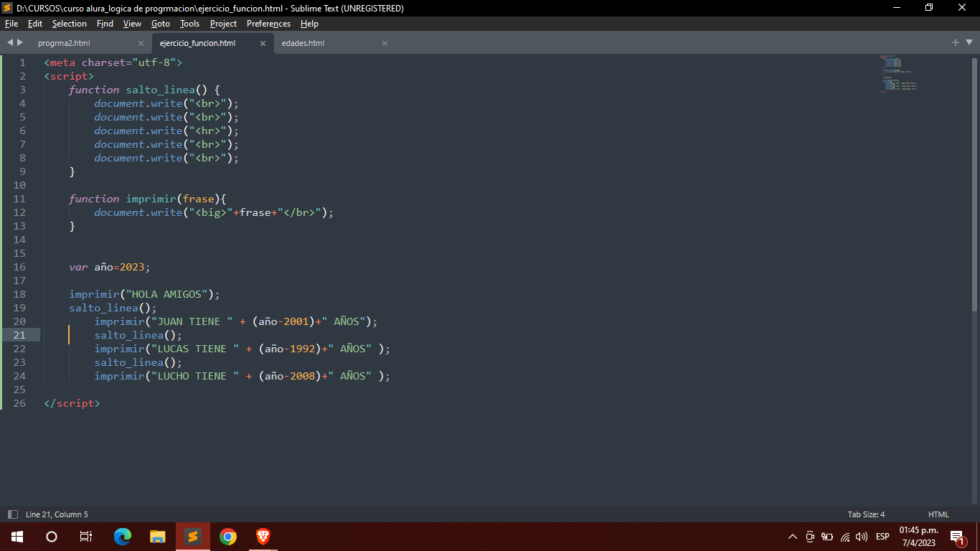
Task: Click the "LUCHO TIENE " string
Action: point(194,376)
